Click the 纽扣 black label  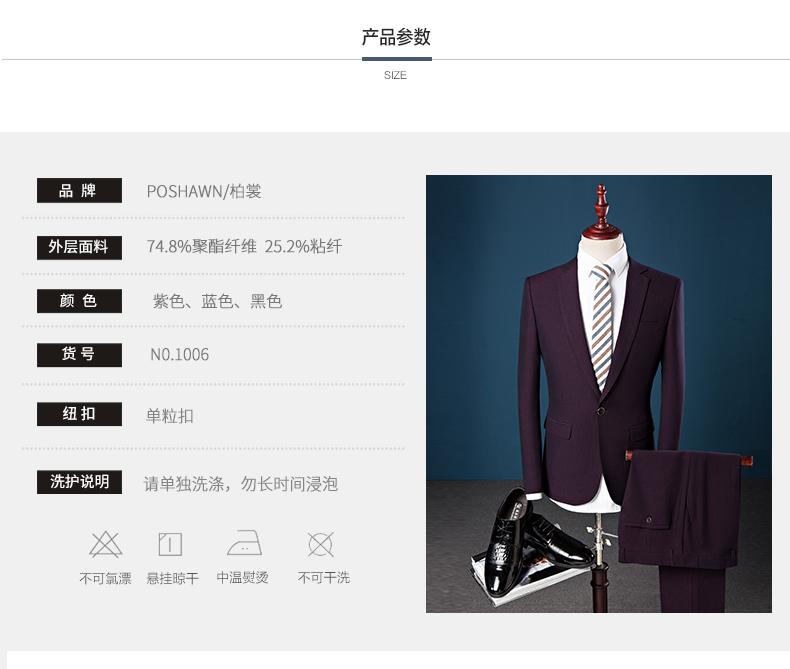point(79,414)
